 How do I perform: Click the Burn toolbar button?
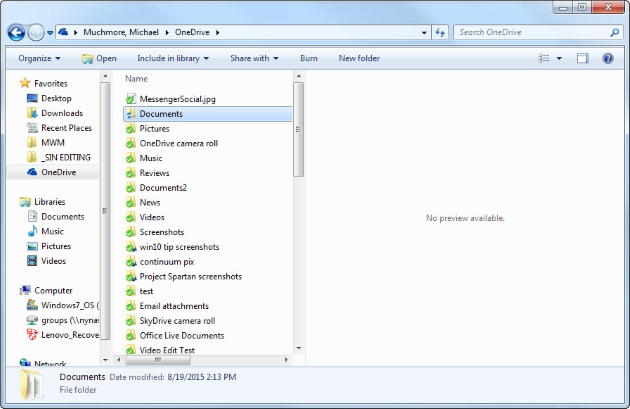click(308, 58)
